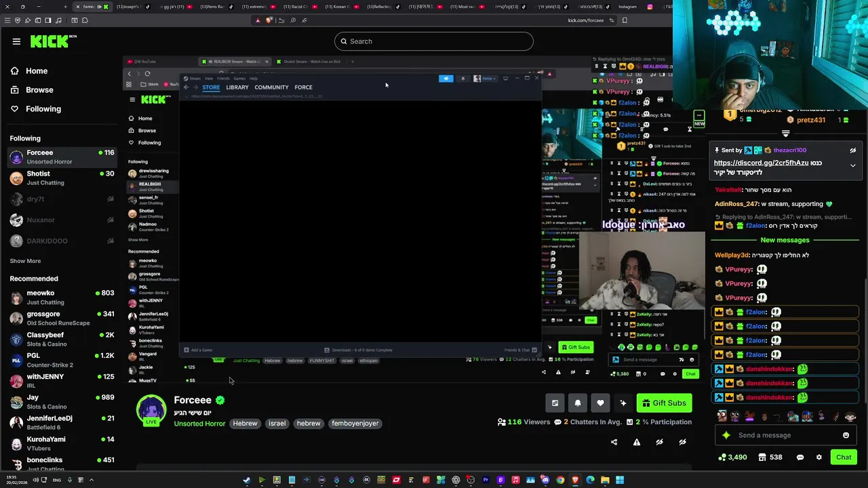Viewport: 868px width, 488px height.
Task: Open emoji picker in chat input
Action: coord(846,436)
